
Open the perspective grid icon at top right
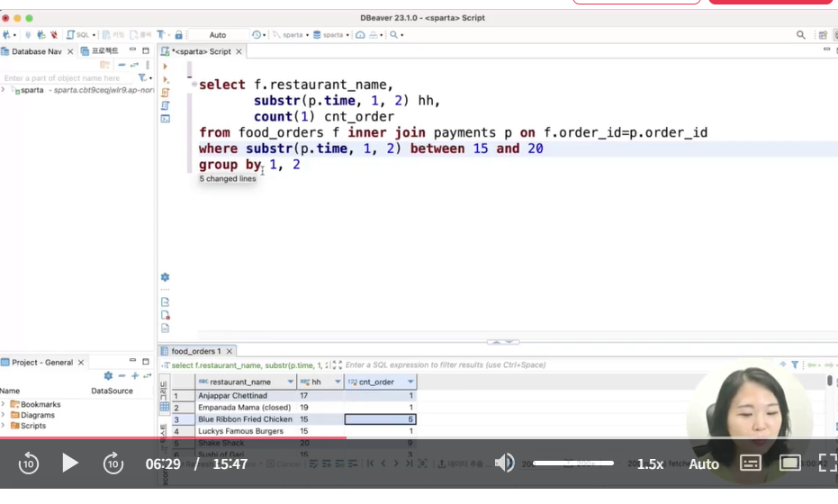coord(823,35)
